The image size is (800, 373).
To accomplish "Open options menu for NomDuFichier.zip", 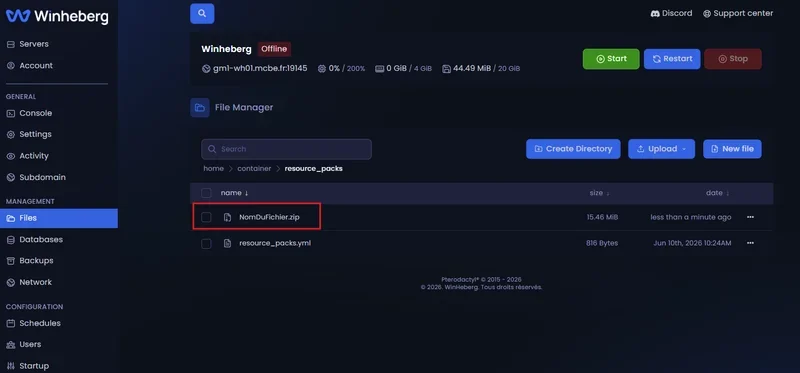I will pos(750,217).
